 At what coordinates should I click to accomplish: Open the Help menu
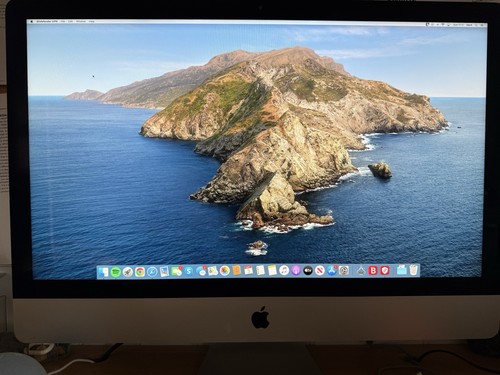[91, 22]
